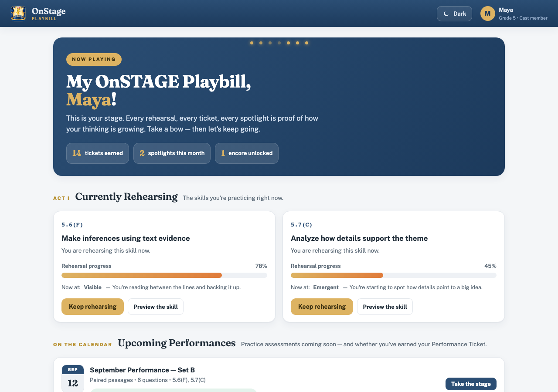Keep rehearsing the theme details skill
This screenshot has width=558, height=392.
pyautogui.click(x=322, y=307)
